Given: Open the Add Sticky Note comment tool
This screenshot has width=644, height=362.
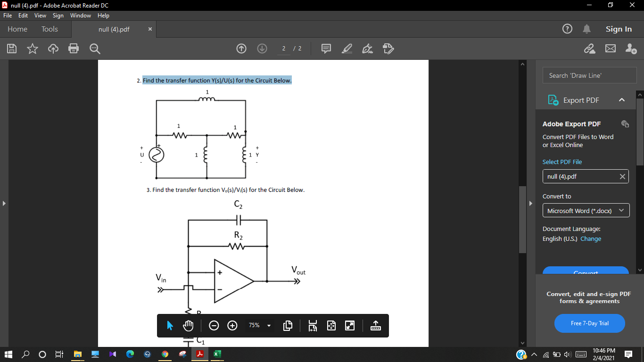Looking at the screenshot, I should click(x=326, y=49).
